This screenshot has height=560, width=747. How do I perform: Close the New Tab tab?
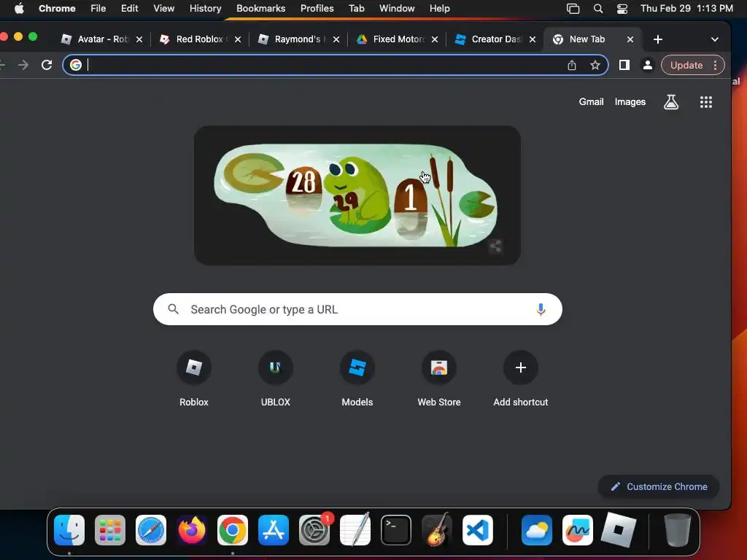coord(630,39)
